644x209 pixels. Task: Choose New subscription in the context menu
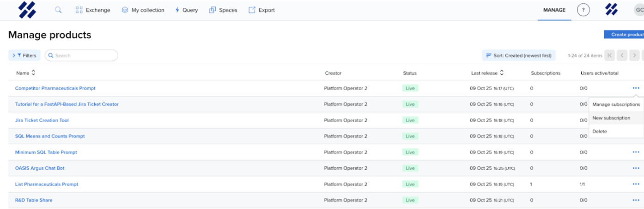coord(611,118)
